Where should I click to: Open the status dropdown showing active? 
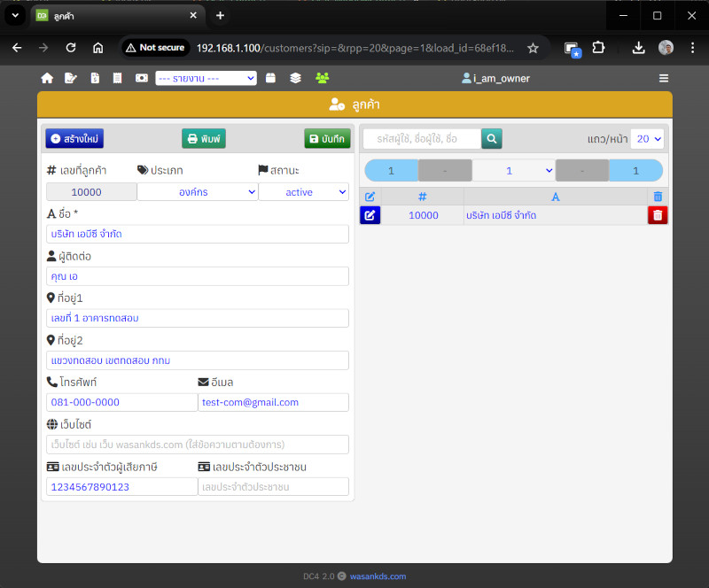pyautogui.click(x=304, y=192)
